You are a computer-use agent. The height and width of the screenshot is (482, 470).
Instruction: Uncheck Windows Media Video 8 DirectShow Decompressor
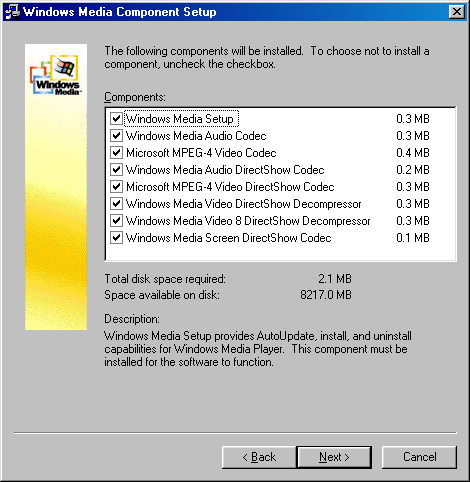tap(116, 221)
